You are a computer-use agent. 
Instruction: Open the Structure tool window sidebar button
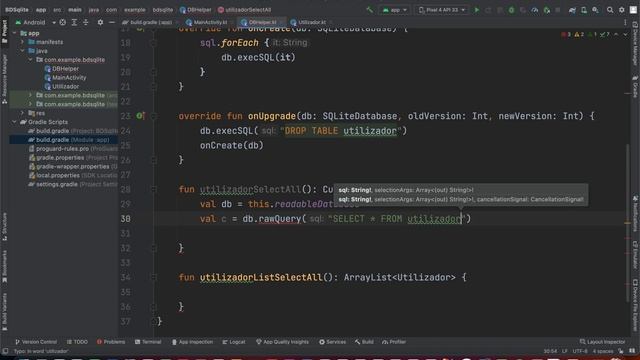[4, 226]
